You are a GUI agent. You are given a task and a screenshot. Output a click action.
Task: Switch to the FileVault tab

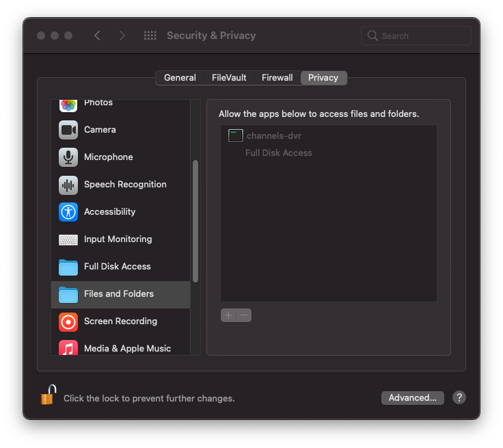pyautogui.click(x=229, y=78)
